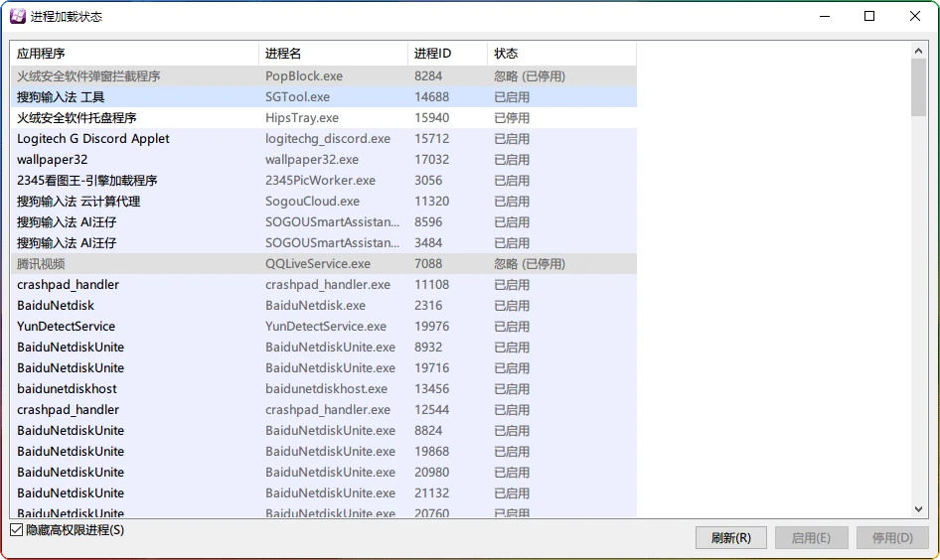This screenshot has height=560, width=940.
Task: Click process name QQLiveService.exe
Action: click(318, 263)
